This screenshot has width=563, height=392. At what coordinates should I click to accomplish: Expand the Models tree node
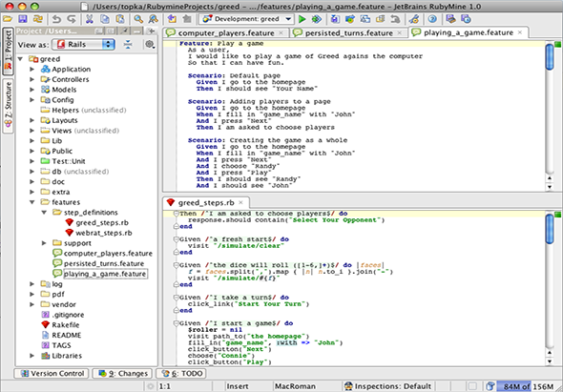[32, 90]
